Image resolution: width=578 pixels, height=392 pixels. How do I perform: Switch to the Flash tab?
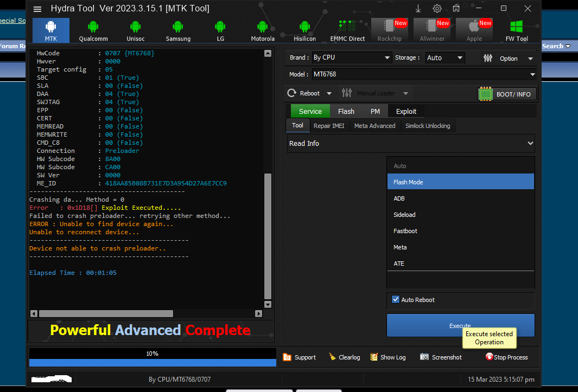(x=346, y=111)
